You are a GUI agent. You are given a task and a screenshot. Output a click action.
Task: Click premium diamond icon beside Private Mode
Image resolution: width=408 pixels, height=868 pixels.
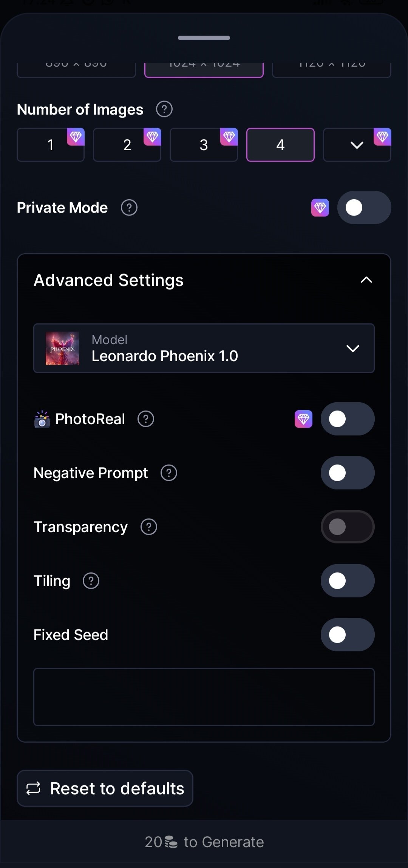320,208
